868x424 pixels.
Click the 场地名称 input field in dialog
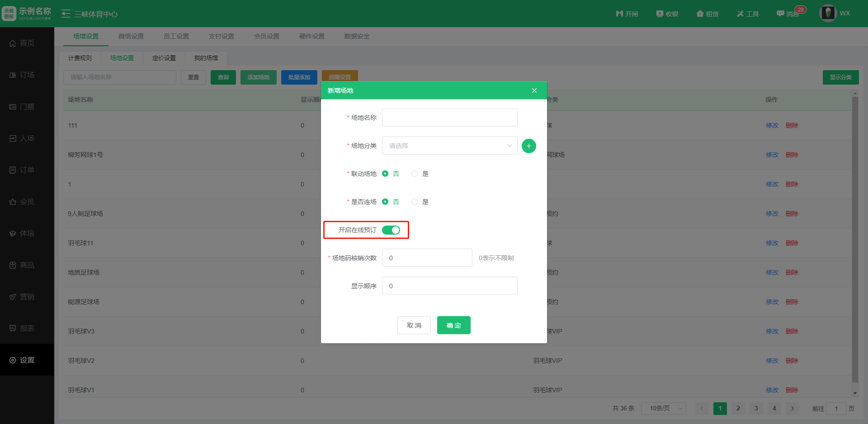click(x=449, y=118)
